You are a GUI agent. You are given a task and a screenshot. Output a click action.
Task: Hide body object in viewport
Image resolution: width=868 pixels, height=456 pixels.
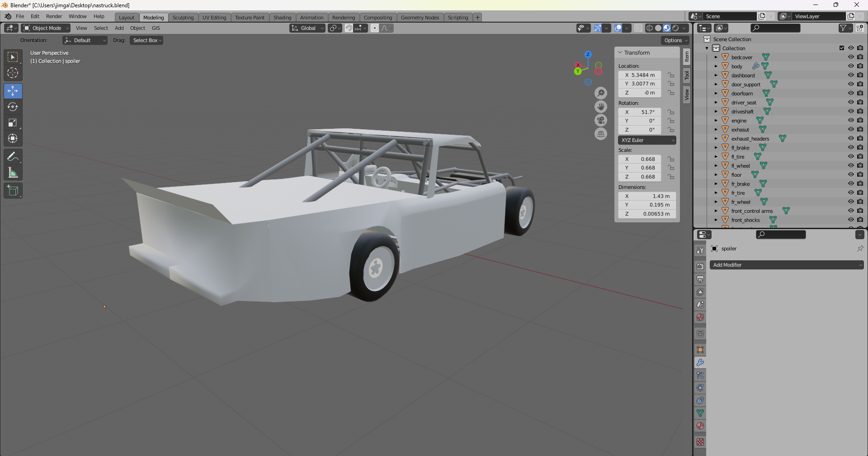pos(851,66)
